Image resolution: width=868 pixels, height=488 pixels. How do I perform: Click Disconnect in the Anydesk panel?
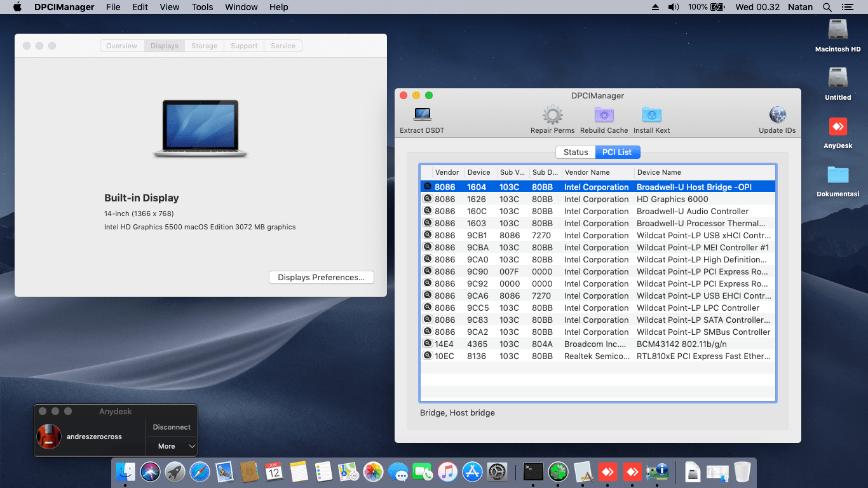[x=172, y=427]
